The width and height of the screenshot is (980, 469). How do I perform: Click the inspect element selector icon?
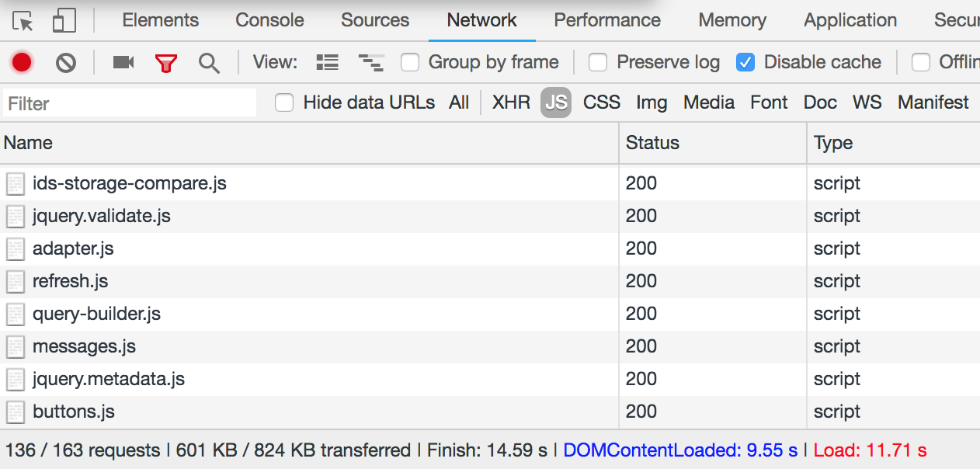coord(23,21)
